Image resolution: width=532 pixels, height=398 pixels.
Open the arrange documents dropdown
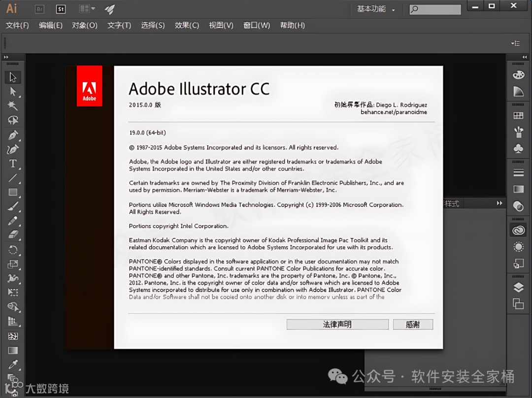[87, 9]
